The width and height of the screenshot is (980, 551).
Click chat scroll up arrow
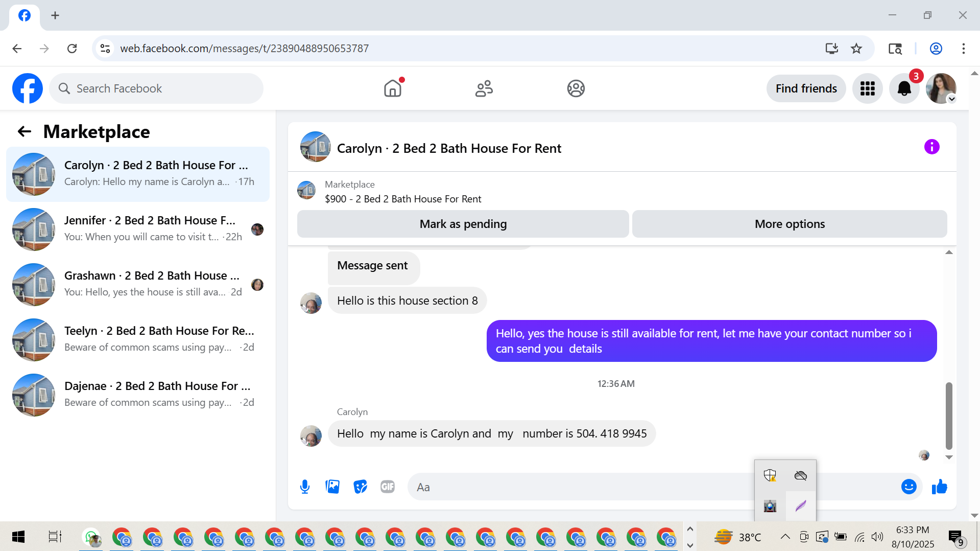pos(949,252)
